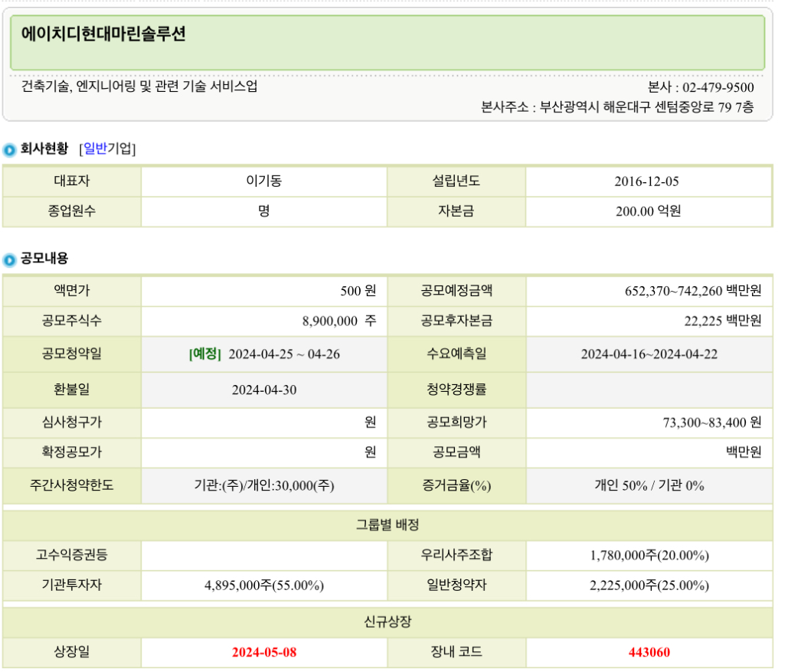The width and height of the screenshot is (788, 672).
Task: Click the 청약경쟁률 label cell
Action: point(456,390)
